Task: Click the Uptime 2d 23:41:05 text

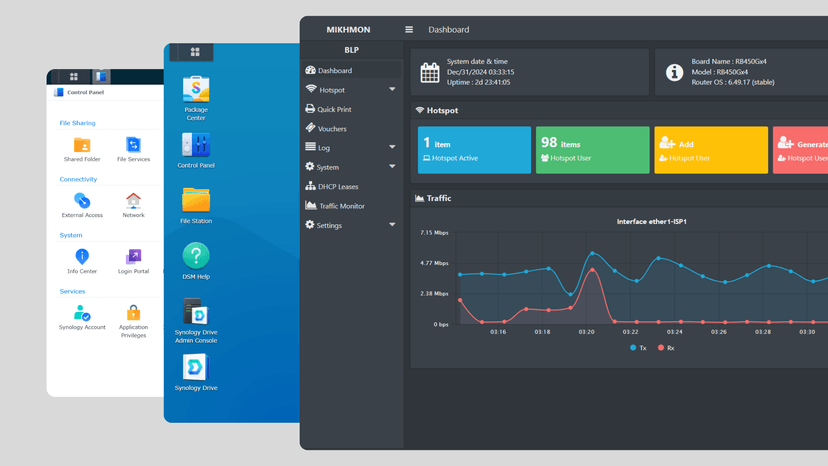Action: [x=478, y=82]
